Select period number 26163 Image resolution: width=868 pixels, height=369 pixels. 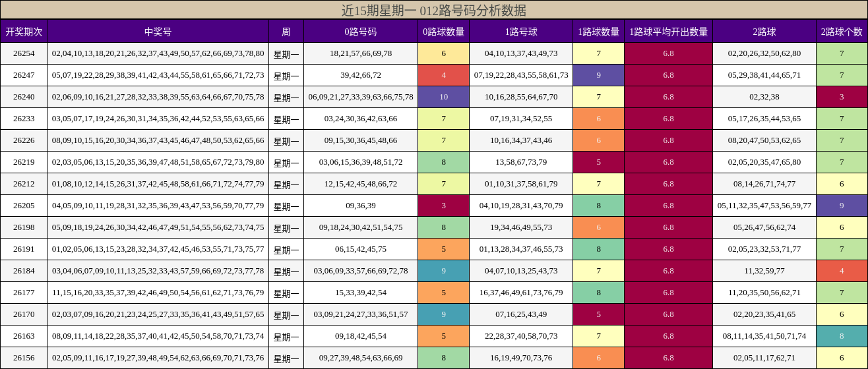(24, 336)
